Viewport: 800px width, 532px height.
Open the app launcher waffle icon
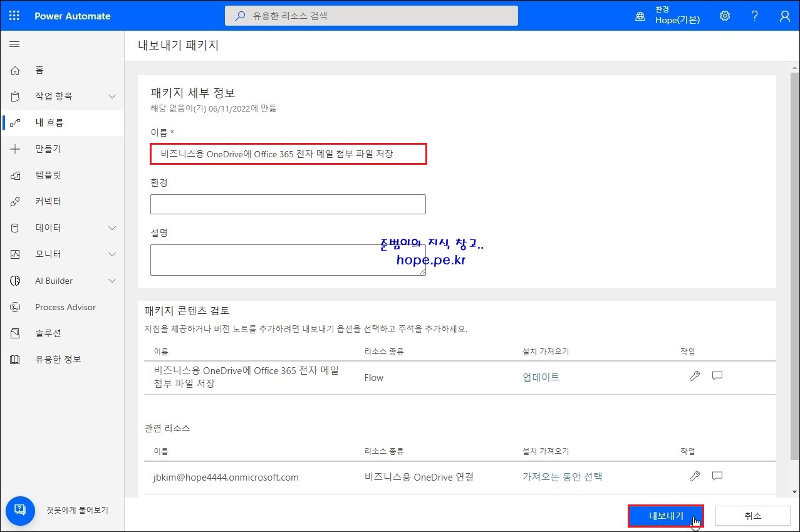(x=14, y=16)
